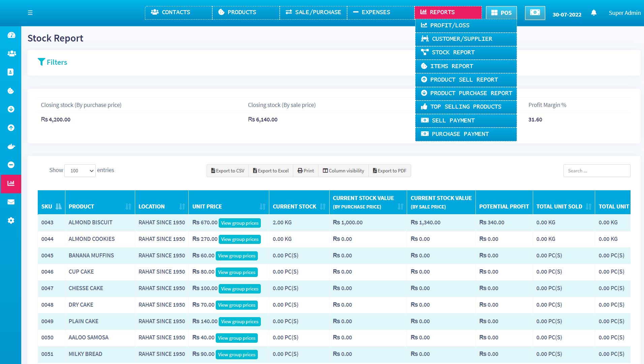This screenshot has height=364, width=644.
Task: Click the minus circle expenses sidebar icon
Action: point(11,165)
